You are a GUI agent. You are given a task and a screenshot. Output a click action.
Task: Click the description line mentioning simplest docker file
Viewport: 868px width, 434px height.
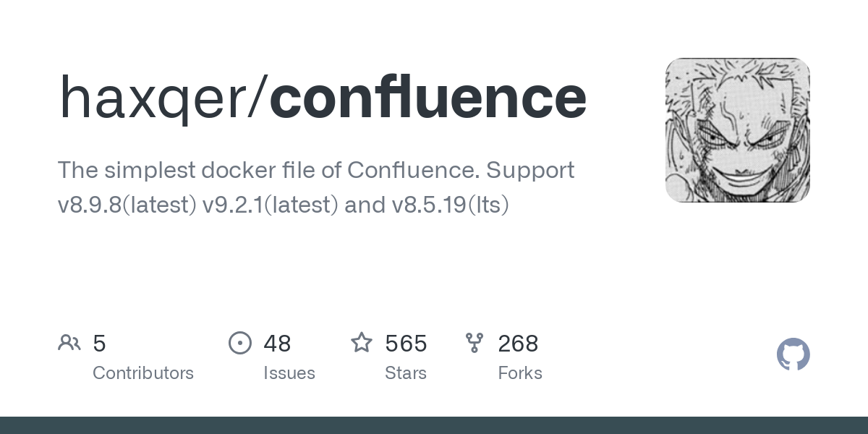click(316, 171)
